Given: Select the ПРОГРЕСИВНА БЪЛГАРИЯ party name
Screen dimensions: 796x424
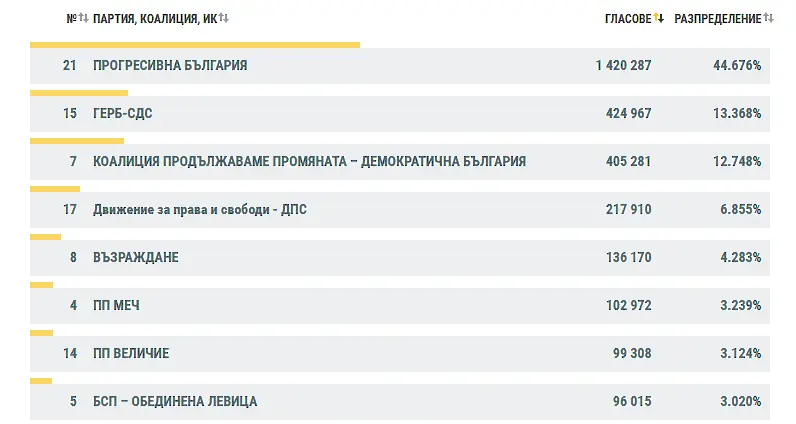Looking at the screenshot, I should tap(170, 66).
